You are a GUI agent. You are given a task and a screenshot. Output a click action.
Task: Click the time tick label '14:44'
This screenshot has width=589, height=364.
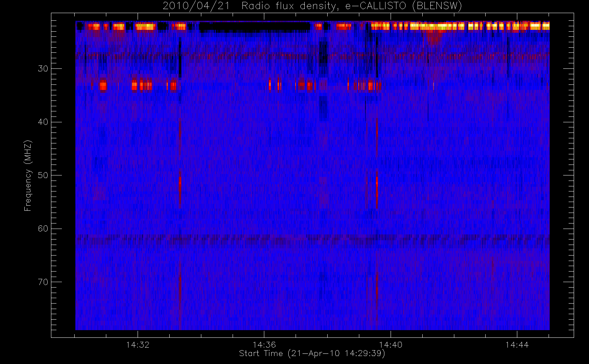pyautogui.click(x=517, y=345)
